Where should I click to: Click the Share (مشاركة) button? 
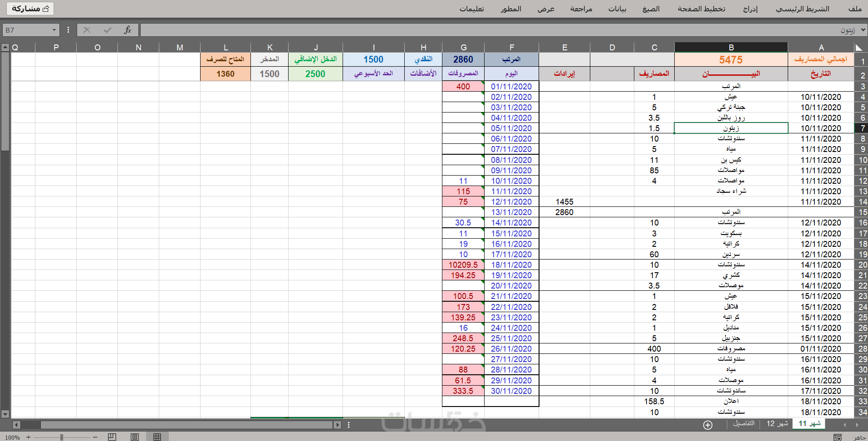click(30, 9)
